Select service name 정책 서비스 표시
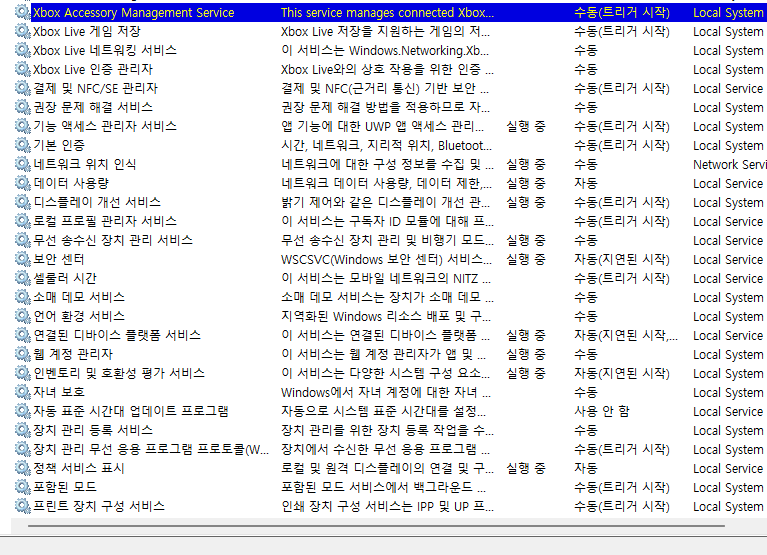767x555 pixels. tap(79, 468)
